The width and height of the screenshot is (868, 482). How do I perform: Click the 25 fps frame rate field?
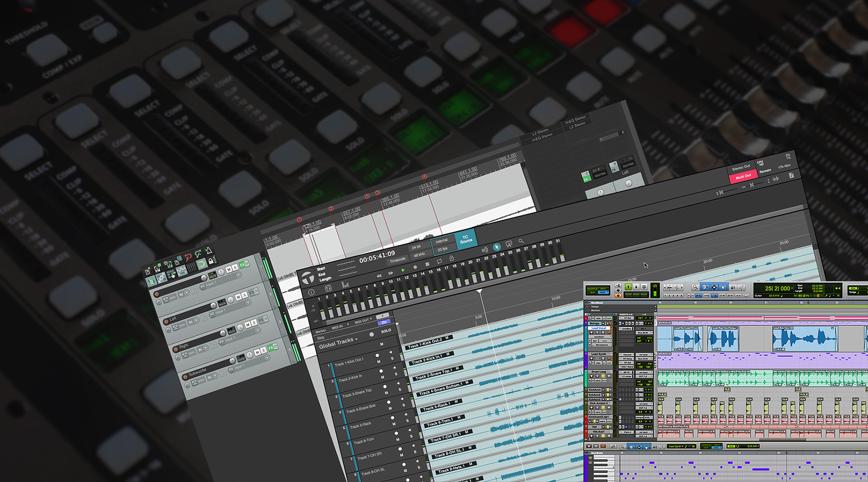(443, 249)
